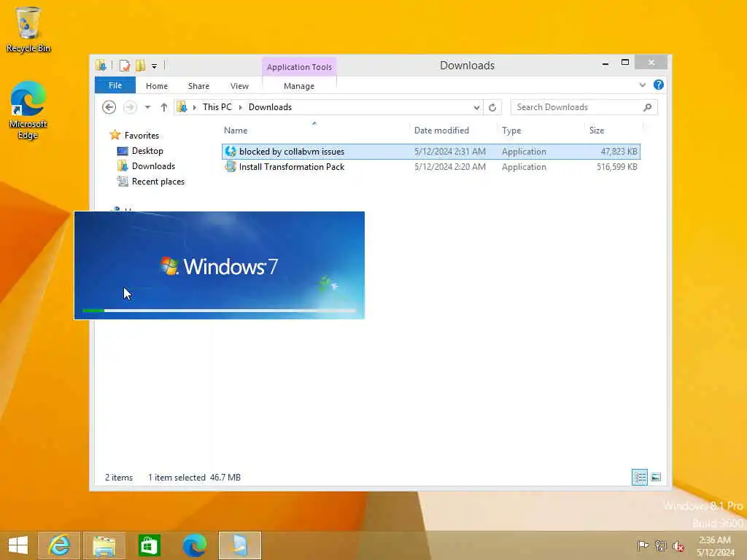The width and height of the screenshot is (747, 560).
Task: Switch to the Share ribbon tab
Action: click(198, 86)
